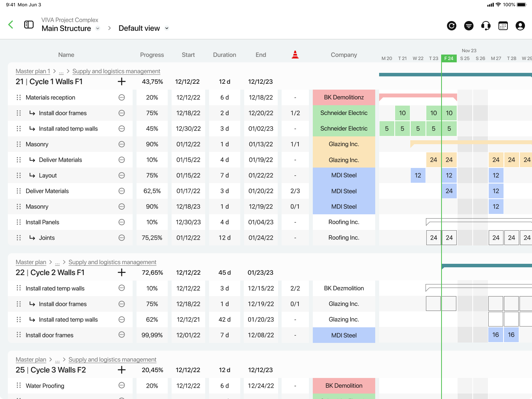Click the Duration column header
The width and height of the screenshot is (532, 399).
[x=225, y=55]
